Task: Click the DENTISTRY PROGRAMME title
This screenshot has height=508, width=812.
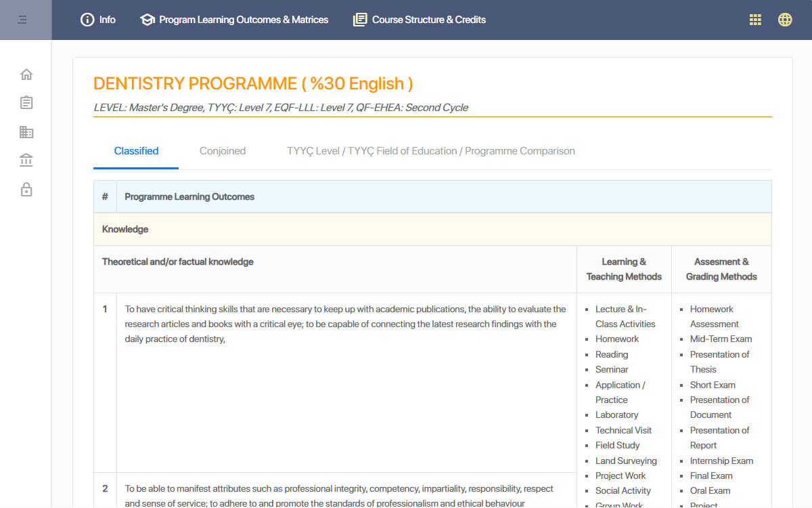Action: click(x=253, y=83)
